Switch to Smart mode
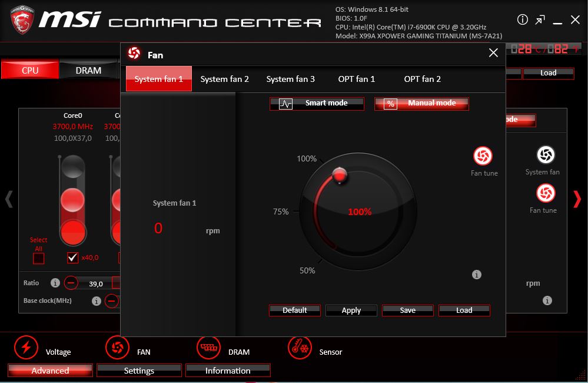588x383 pixels. click(x=317, y=104)
